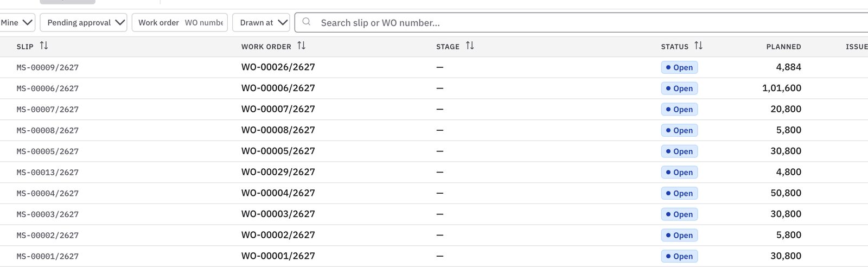868x267 pixels.
Task: Sort table by Slip column
Action: (44, 46)
